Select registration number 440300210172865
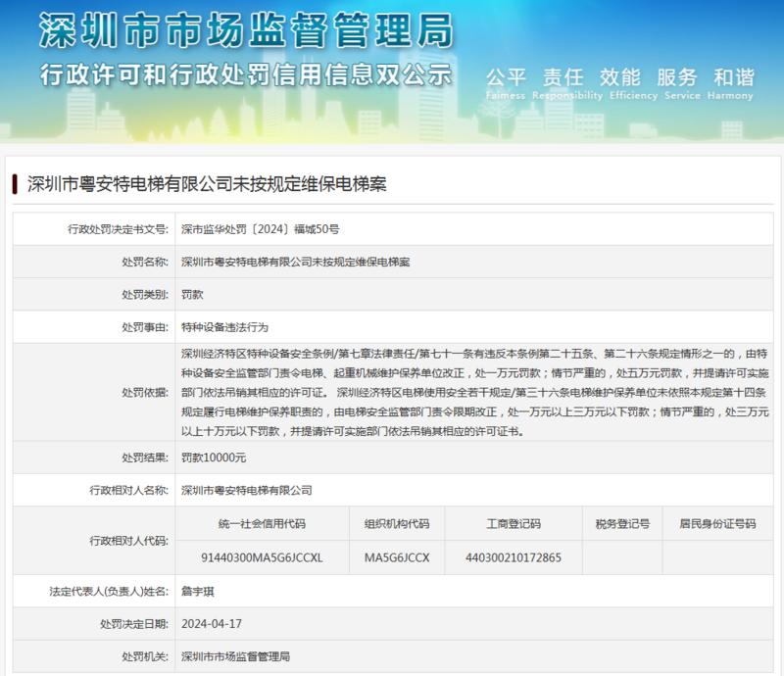The height and width of the screenshot is (676, 784). pos(514,557)
